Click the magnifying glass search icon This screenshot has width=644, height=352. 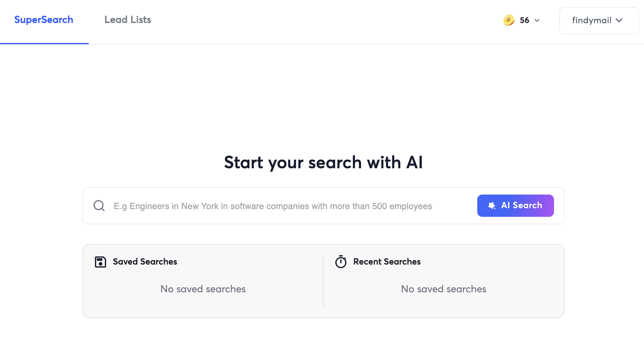pos(99,206)
